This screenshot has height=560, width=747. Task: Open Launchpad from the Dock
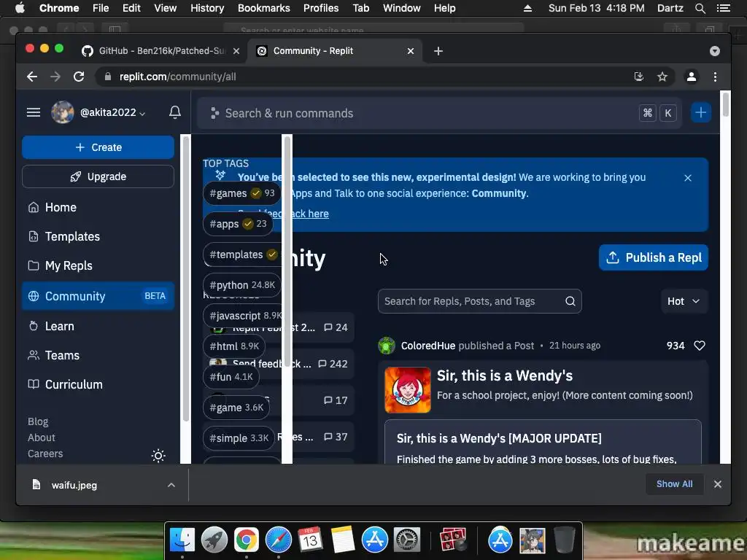click(x=214, y=540)
